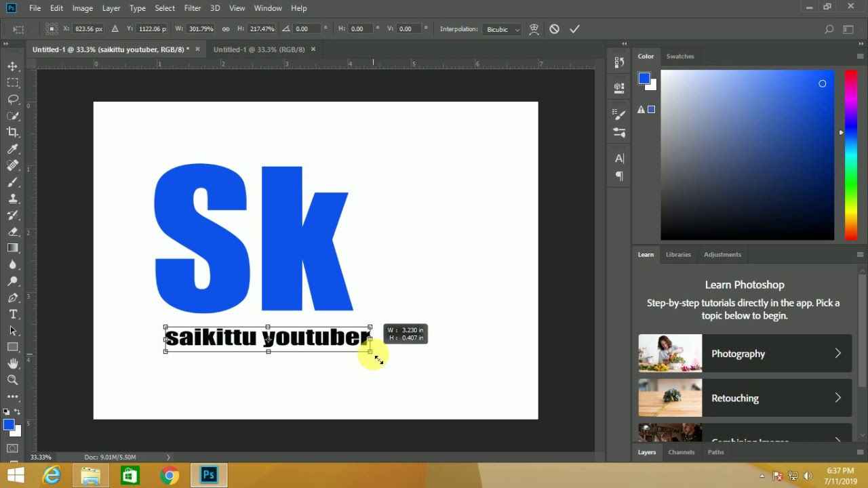
Task: Open the Layers panel options menu
Action: (860, 452)
